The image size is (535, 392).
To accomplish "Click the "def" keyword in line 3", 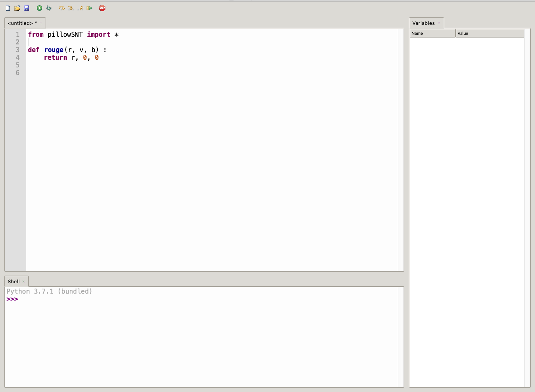I will pyautogui.click(x=34, y=50).
